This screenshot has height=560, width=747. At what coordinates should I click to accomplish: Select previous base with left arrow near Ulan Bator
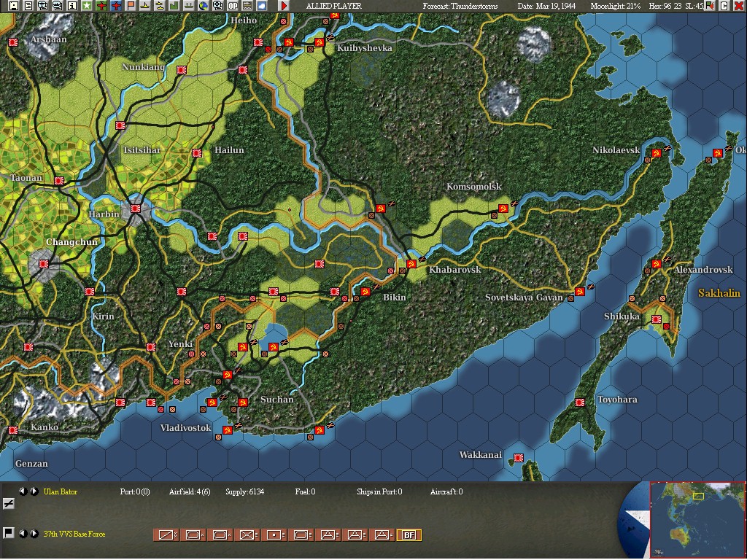[x=23, y=491]
